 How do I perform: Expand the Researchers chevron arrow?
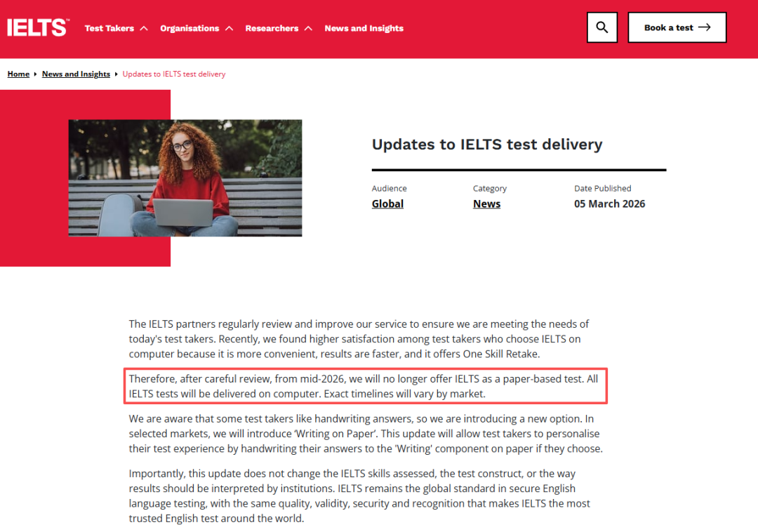click(308, 29)
